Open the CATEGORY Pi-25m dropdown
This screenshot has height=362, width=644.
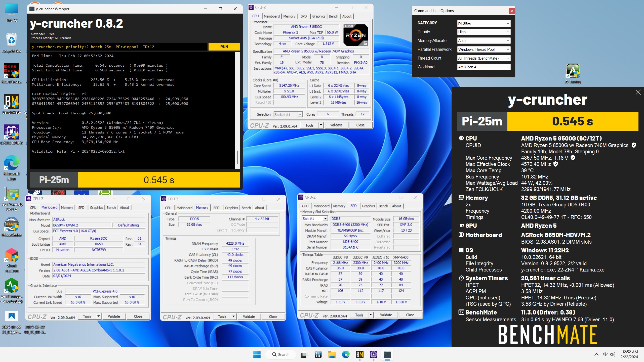[x=484, y=24]
